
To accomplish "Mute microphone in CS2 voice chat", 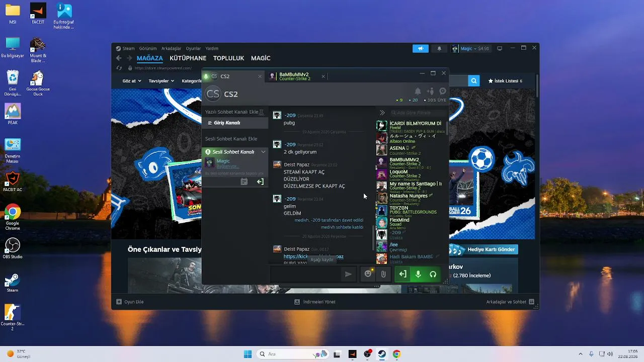I will [418, 274].
